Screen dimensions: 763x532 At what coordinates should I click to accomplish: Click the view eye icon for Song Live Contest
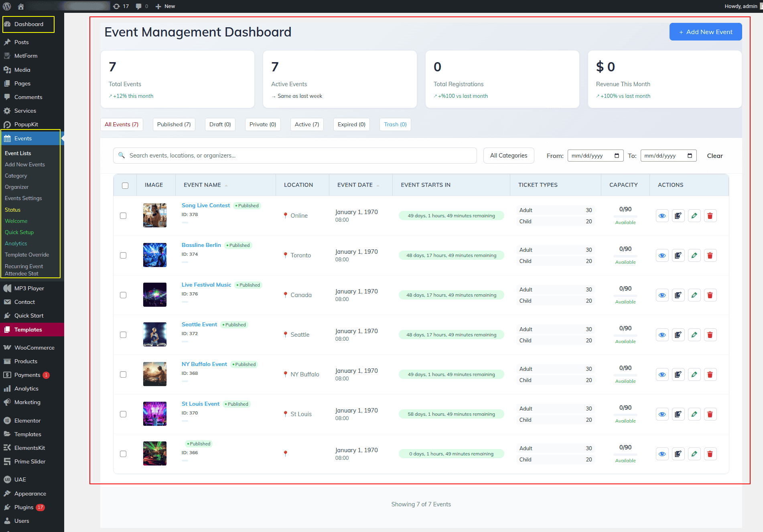click(662, 216)
